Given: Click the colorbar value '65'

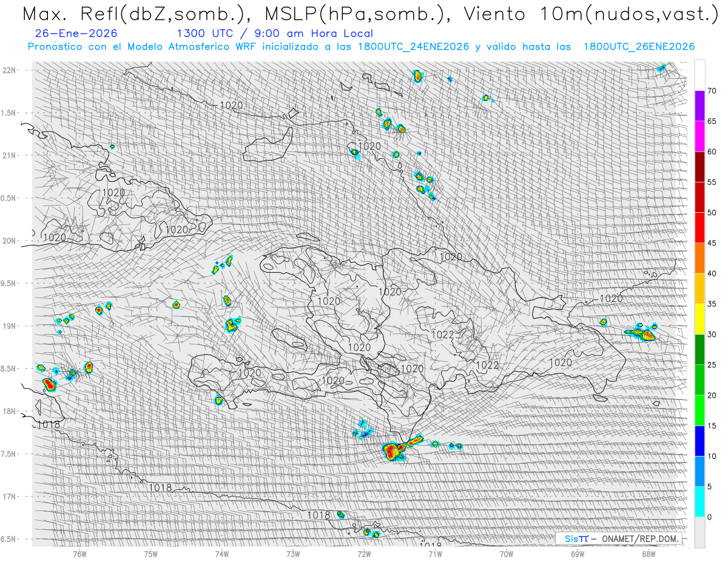Looking at the screenshot, I should pyautogui.click(x=712, y=121).
